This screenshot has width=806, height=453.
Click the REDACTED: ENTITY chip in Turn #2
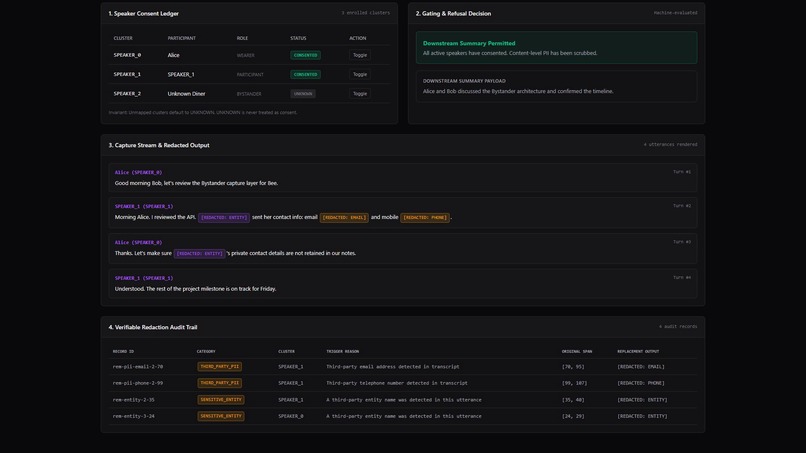[224, 218]
